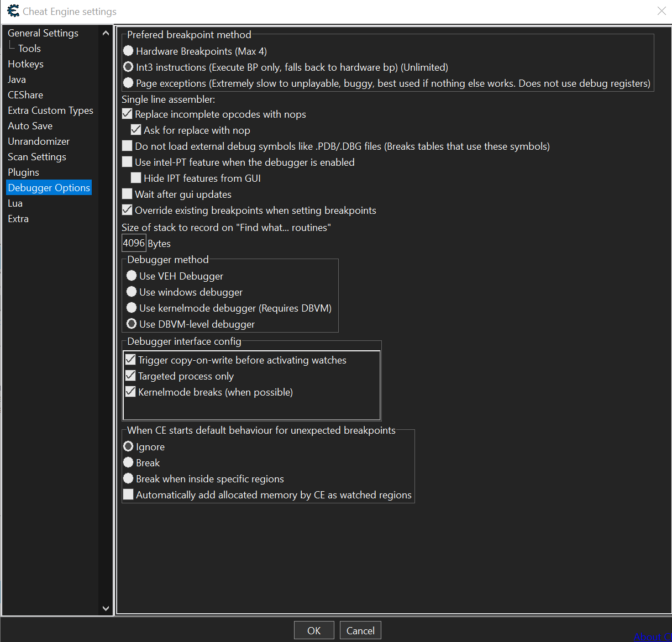This screenshot has height=642, width=672.
Task: Enable 'Wait after gui updates' checkbox
Action: [x=128, y=194]
